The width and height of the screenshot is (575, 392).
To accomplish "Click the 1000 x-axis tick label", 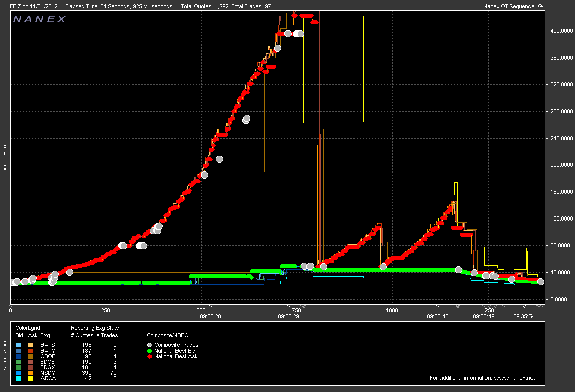I will [392, 310].
